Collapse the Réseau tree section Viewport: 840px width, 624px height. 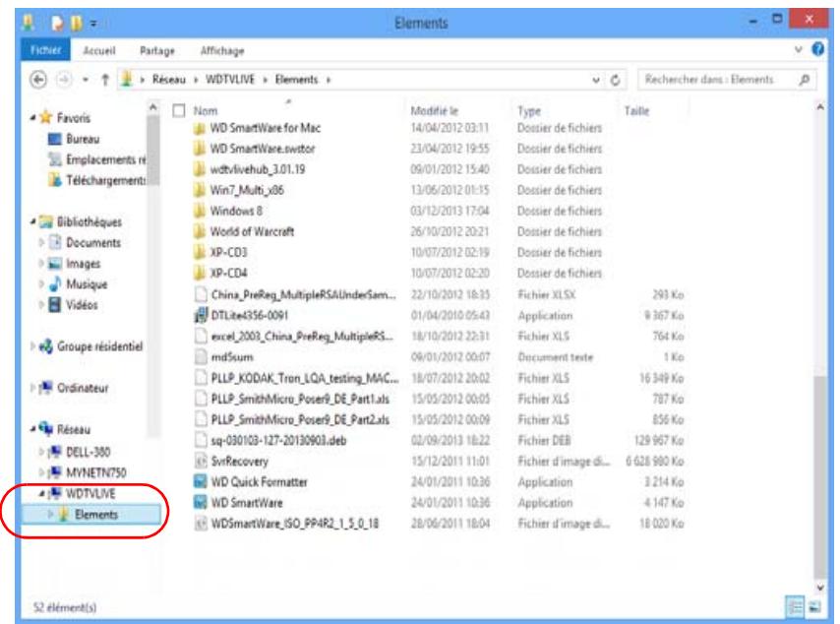[33, 429]
